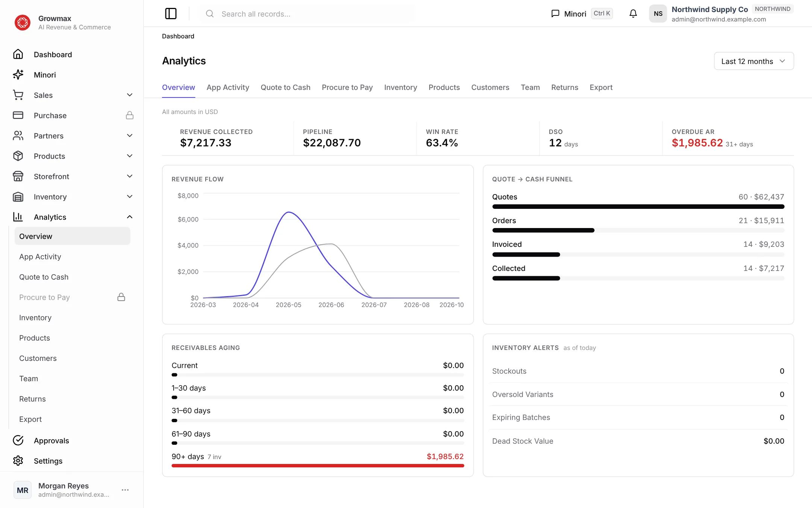Screen dimensions: 812x508
Task: Click the Sales cart icon
Action: (18, 95)
